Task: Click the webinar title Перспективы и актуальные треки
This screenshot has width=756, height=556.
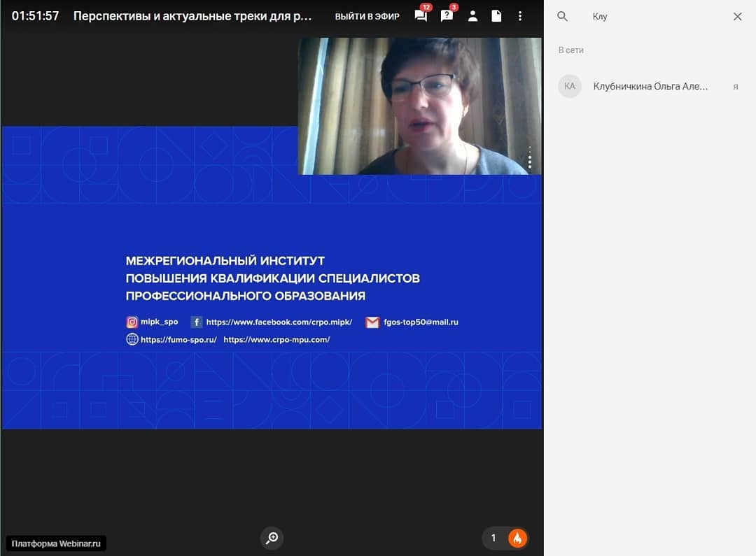Action: 192,16
